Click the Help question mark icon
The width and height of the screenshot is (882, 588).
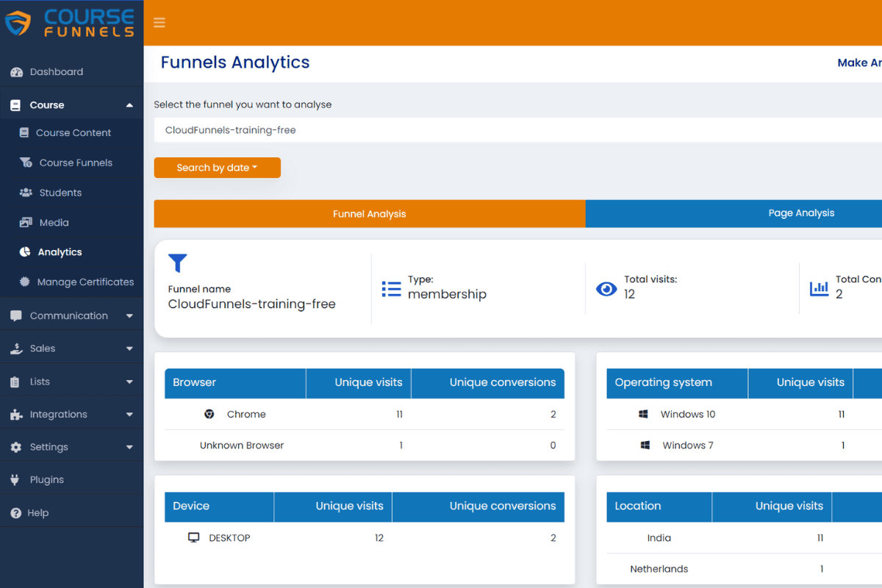16,513
